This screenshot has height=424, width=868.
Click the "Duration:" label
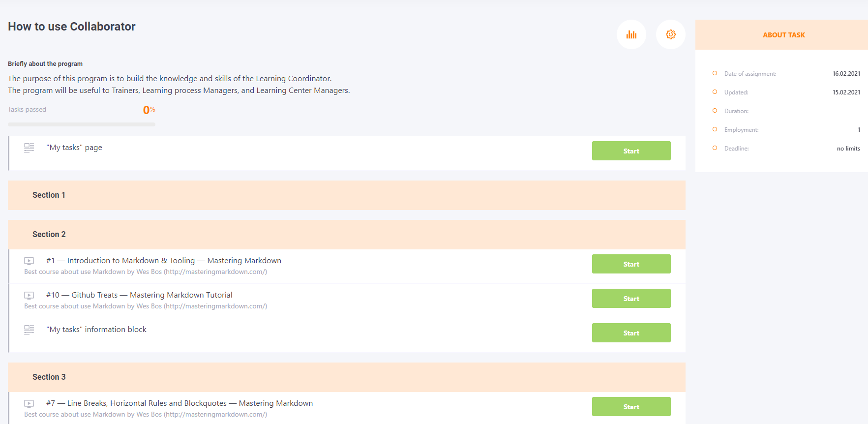[736, 111]
